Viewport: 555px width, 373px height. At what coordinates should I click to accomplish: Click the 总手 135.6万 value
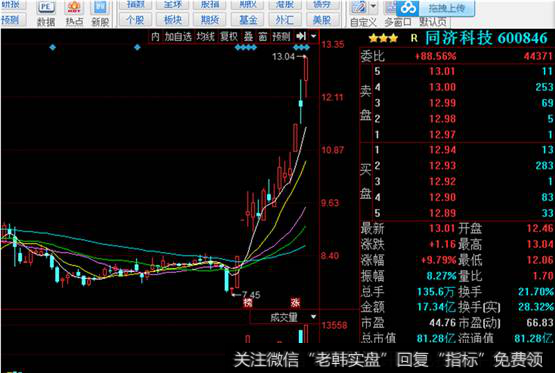pyautogui.click(x=436, y=292)
